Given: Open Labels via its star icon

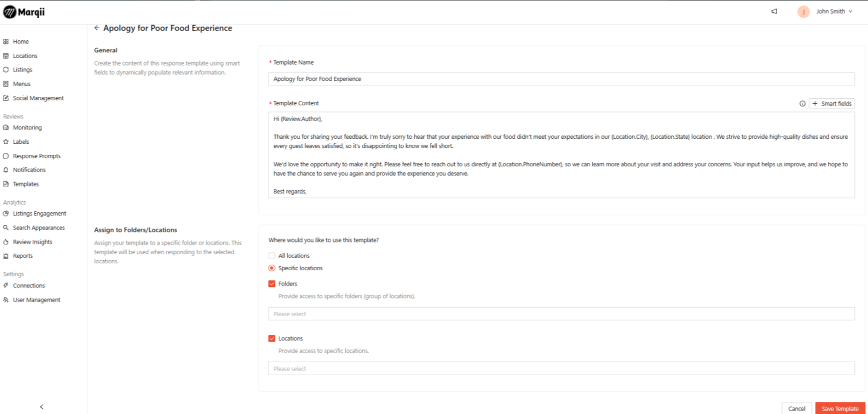Looking at the screenshot, I should [6, 142].
